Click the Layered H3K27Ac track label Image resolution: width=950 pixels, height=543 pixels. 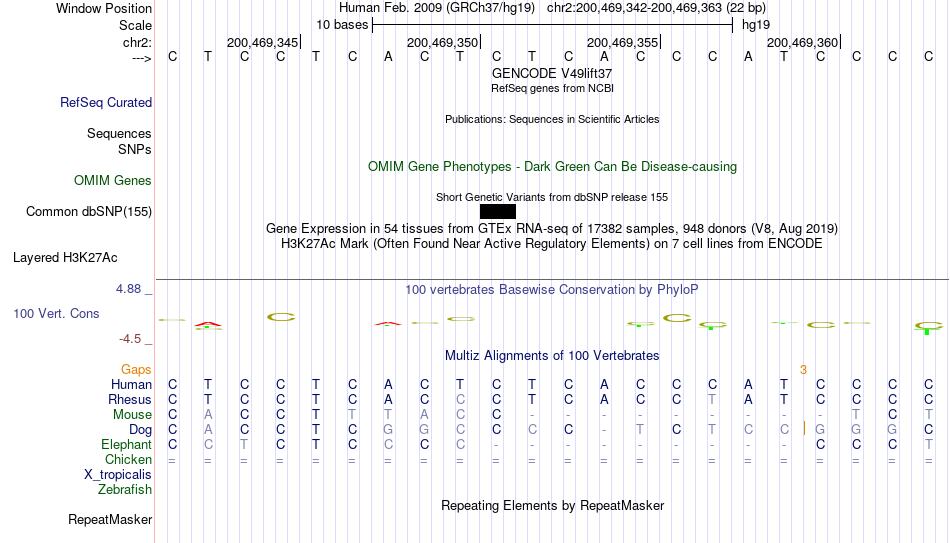[x=65, y=258]
